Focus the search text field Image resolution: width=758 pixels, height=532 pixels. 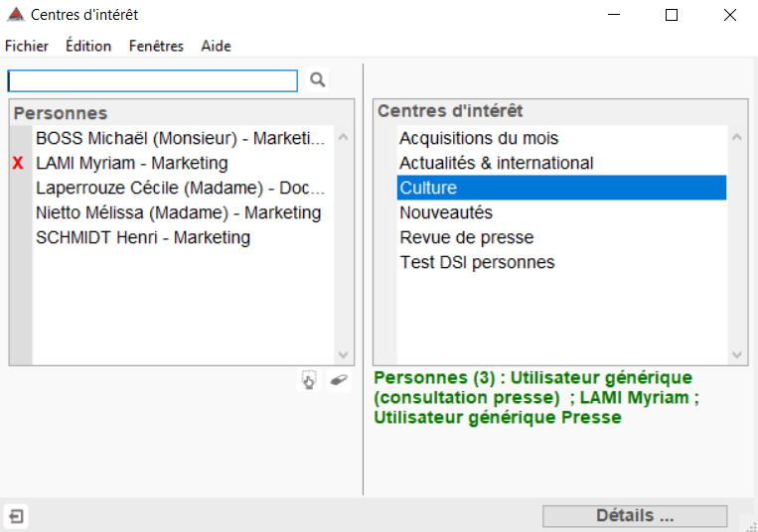(153, 80)
